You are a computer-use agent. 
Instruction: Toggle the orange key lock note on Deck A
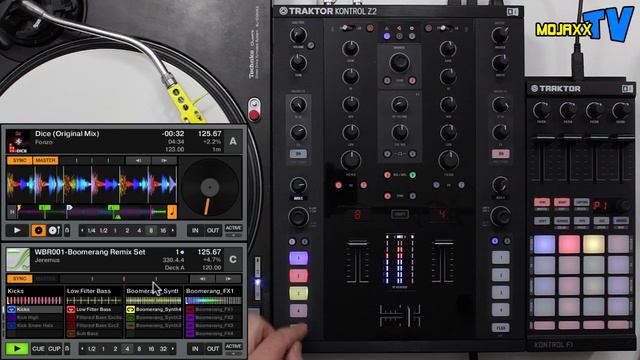coord(172,212)
